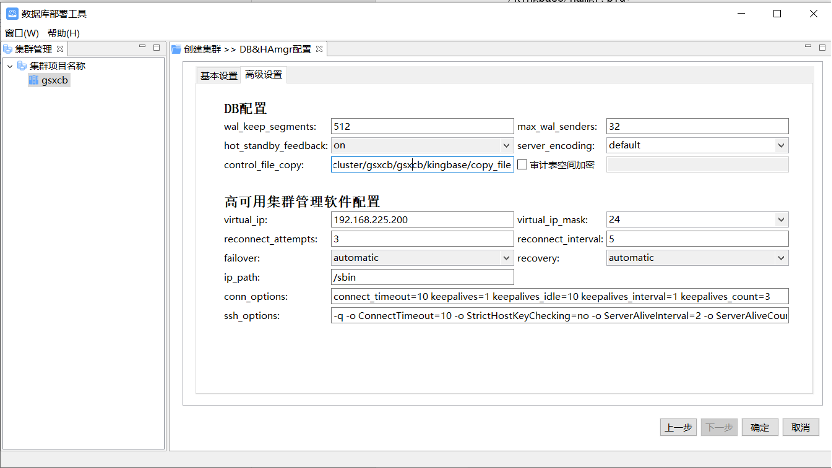Click the database deployment tool app icon

pos(12,14)
